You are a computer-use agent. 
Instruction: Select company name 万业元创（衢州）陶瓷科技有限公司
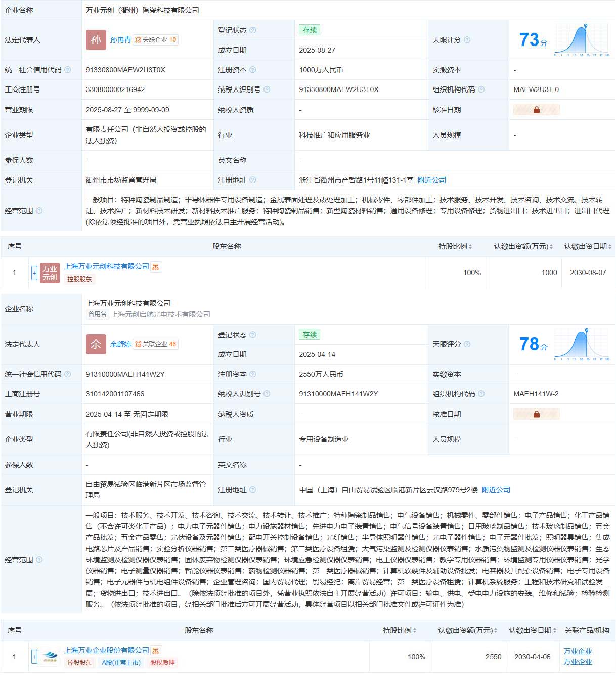142,10
